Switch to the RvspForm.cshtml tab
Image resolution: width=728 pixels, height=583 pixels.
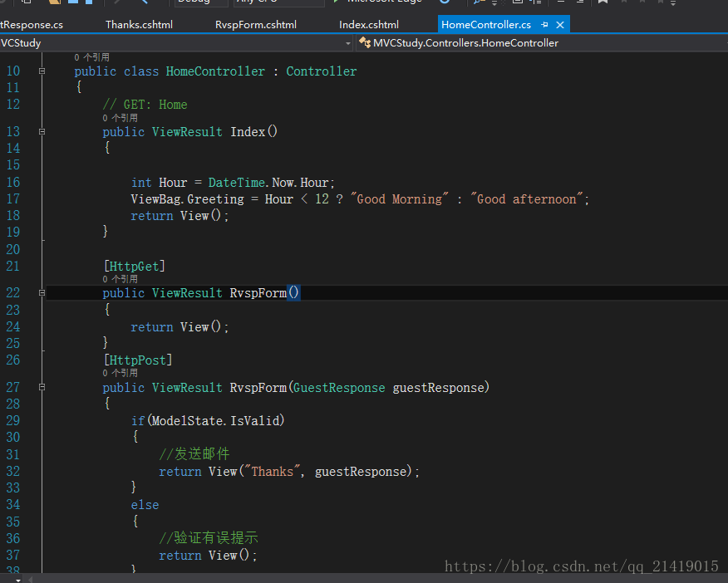[256, 25]
